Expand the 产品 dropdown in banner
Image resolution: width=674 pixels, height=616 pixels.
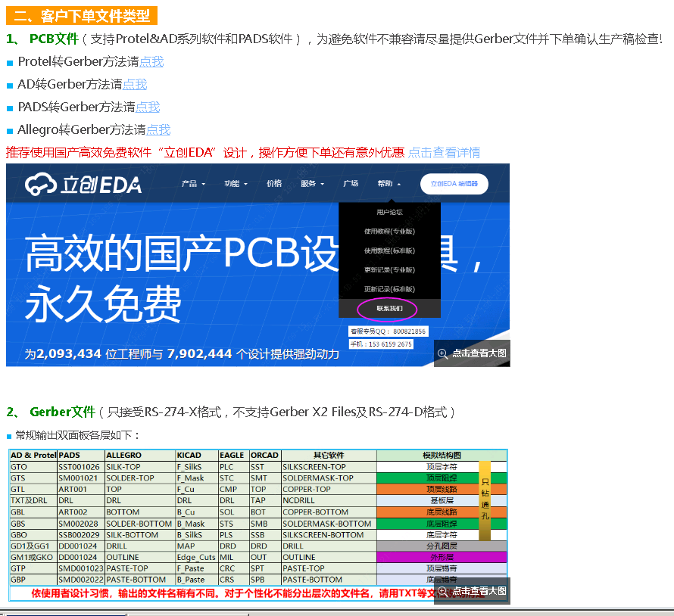click(x=194, y=184)
